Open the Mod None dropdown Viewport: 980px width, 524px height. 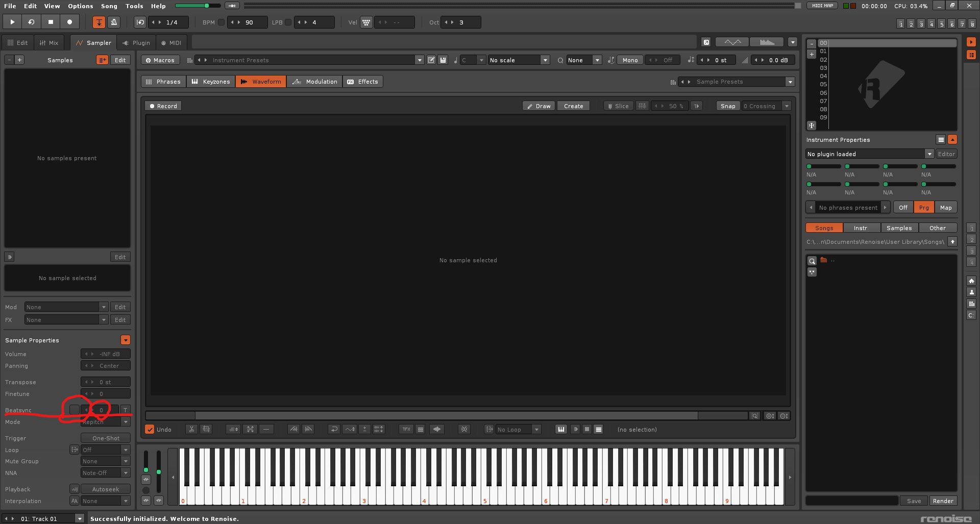(x=66, y=307)
